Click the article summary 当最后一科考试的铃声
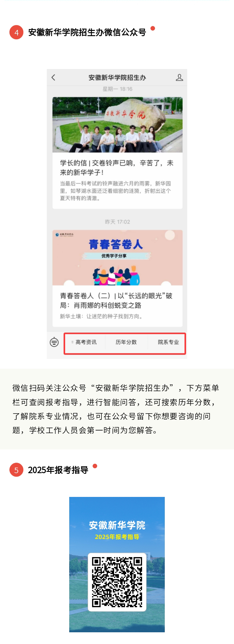Viewport: 234px width, 644px height. pyautogui.click(x=115, y=191)
